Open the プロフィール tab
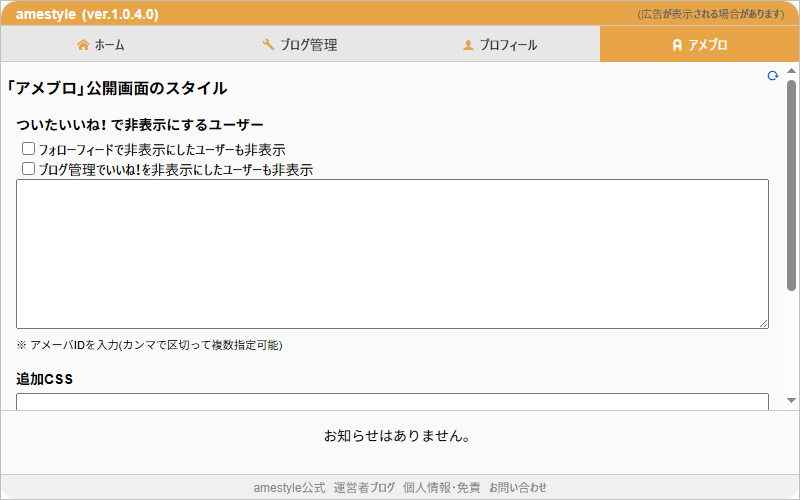This screenshot has height=500, width=800. tap(500, 45)
